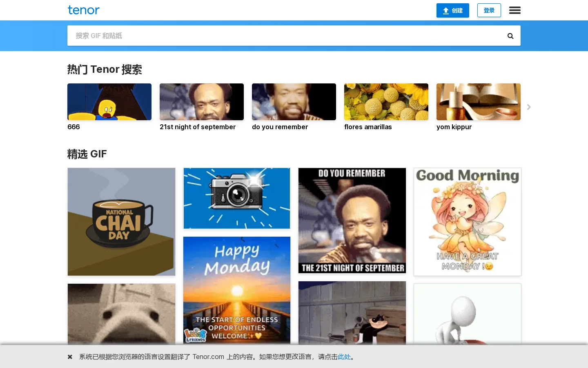This screenshot has height=368, width=588.
Task: Open the hamburger menu icon
Action: coord(514,10)
